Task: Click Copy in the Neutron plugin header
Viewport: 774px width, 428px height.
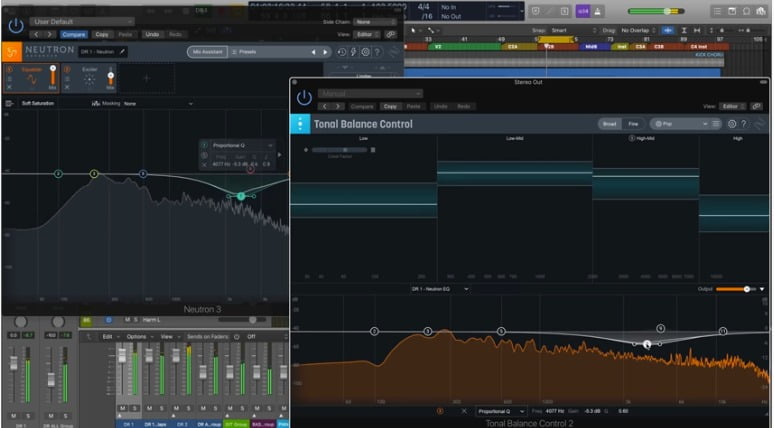Action: 102,35
